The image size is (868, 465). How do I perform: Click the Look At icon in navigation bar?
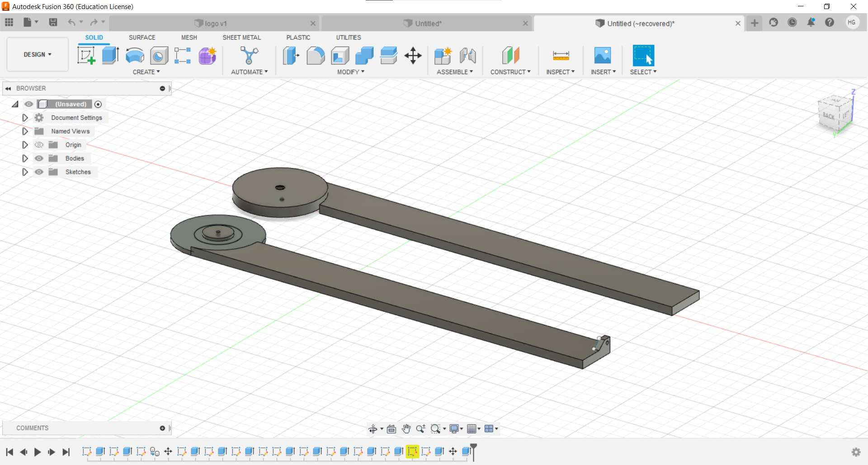point(392,429)
